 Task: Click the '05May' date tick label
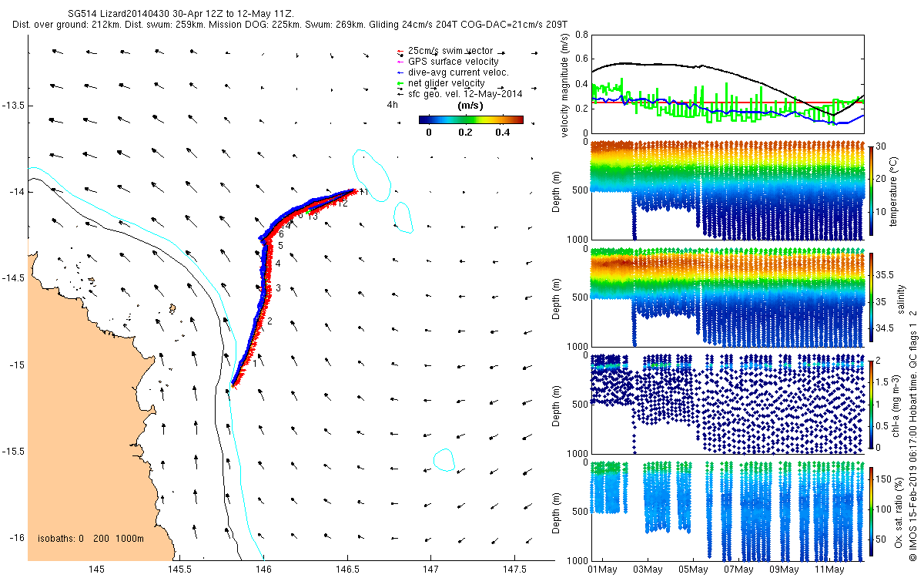693,570
